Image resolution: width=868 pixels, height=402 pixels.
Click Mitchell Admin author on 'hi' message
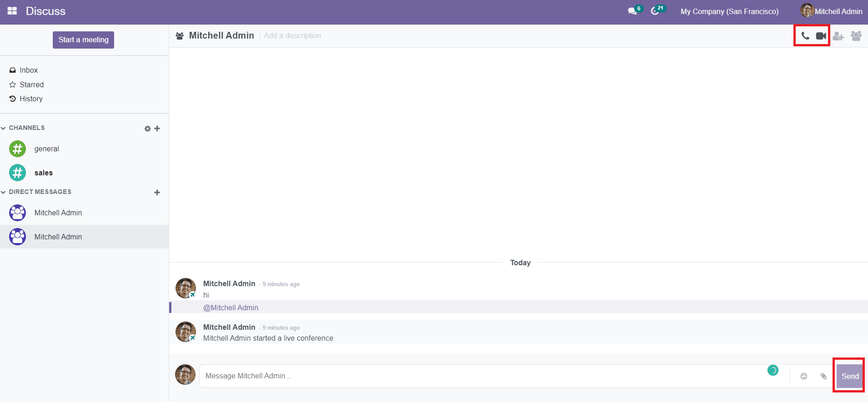point(229,283)
